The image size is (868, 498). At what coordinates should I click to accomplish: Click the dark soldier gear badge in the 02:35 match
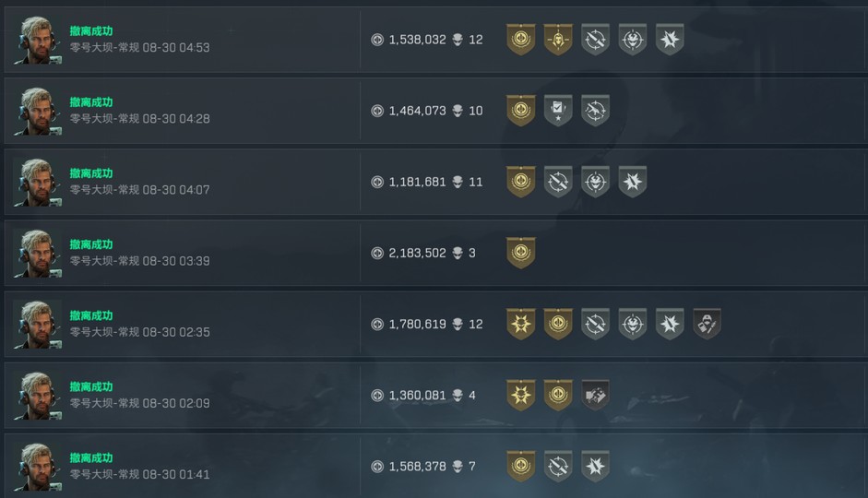coord(707,324)
